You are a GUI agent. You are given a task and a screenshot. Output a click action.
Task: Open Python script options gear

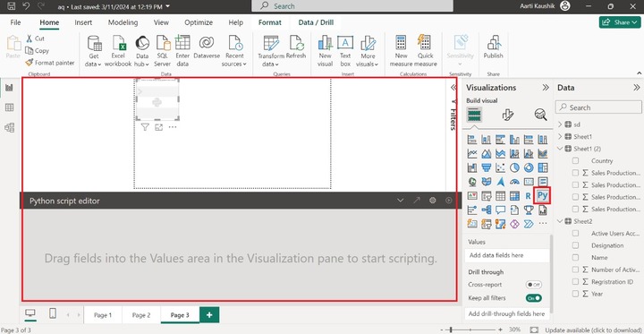[433, 201]
